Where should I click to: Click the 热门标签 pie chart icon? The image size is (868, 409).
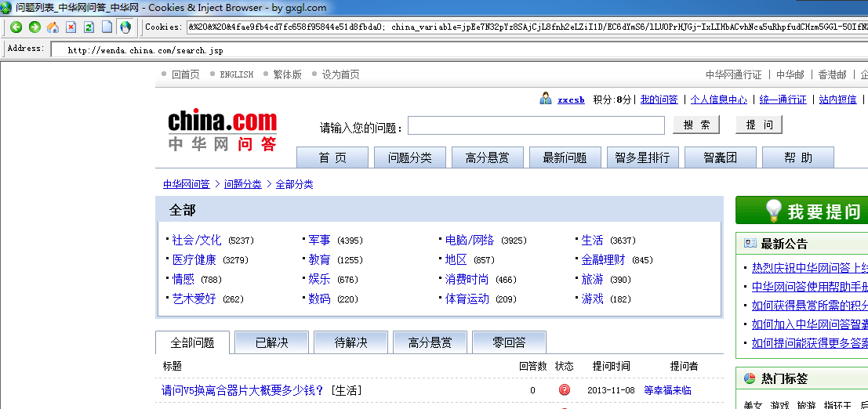click(749, 378)
